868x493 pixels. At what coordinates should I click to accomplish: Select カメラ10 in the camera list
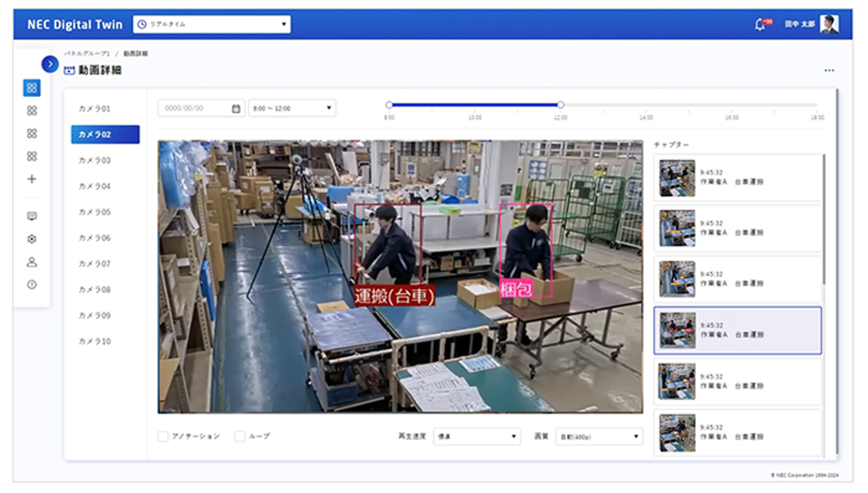[95, 341]
